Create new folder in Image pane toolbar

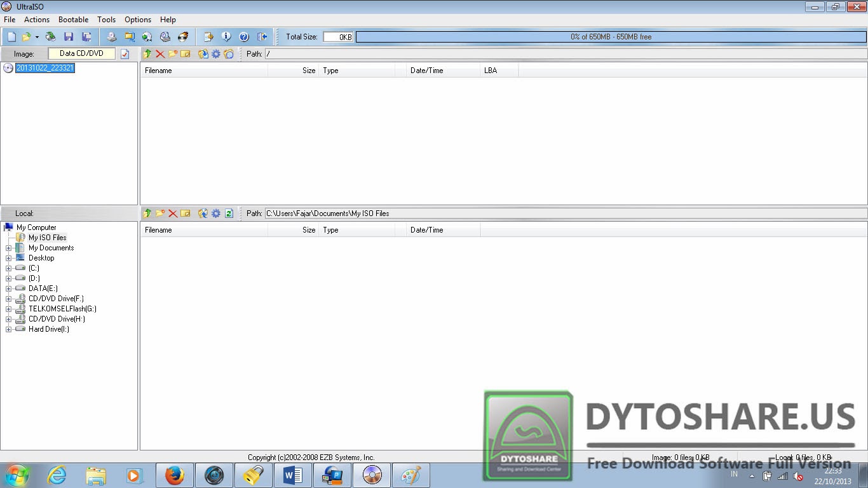coord(173,54)
